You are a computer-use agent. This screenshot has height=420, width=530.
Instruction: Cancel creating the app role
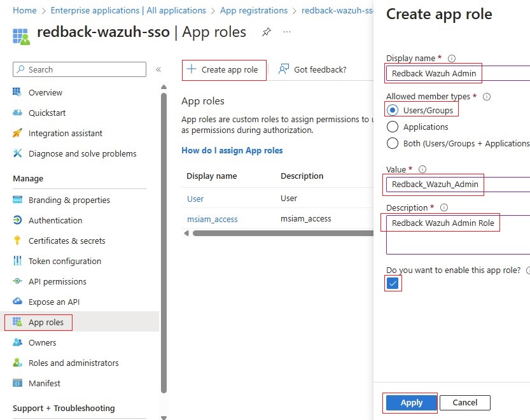pos(464,402)
